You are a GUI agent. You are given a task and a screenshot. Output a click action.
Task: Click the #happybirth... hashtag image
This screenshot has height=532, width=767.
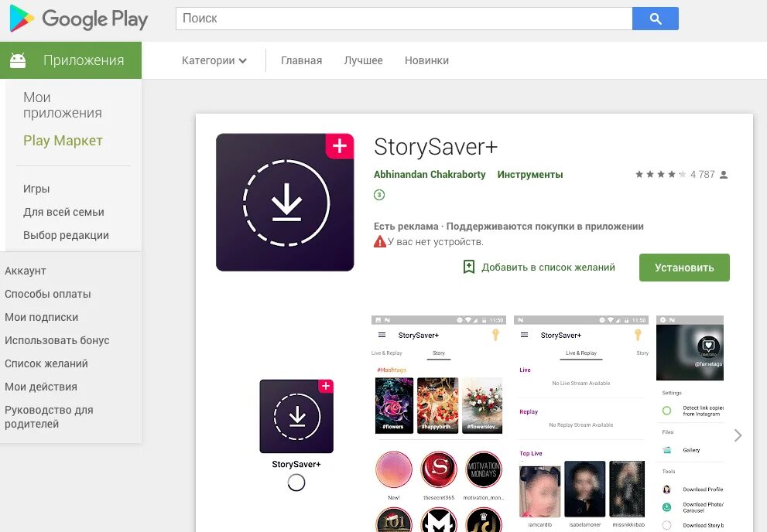click(x=438, y=405)
